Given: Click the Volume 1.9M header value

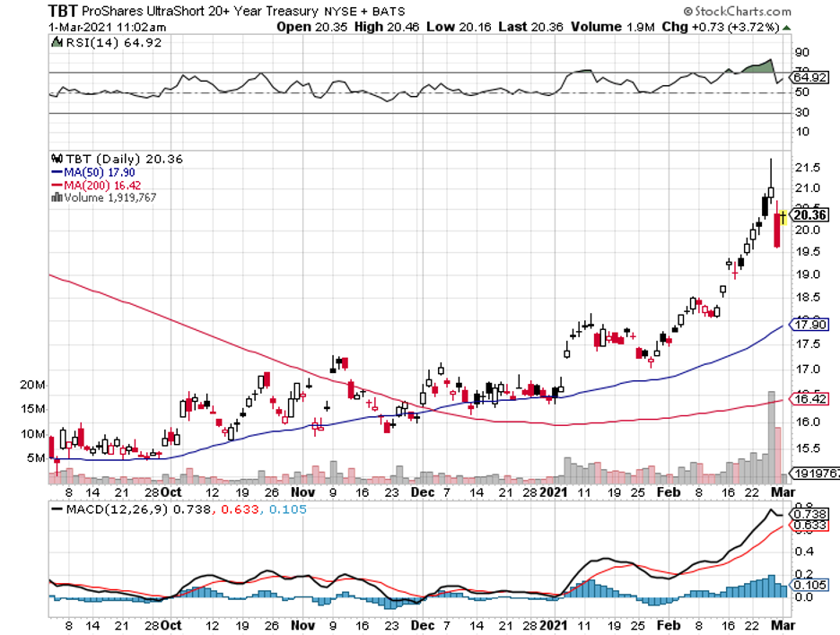Looking at the screenshot, I should pyautogui.click(x=613, y=27).
